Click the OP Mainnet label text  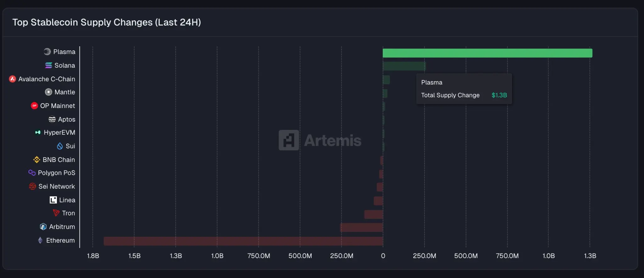58,106
